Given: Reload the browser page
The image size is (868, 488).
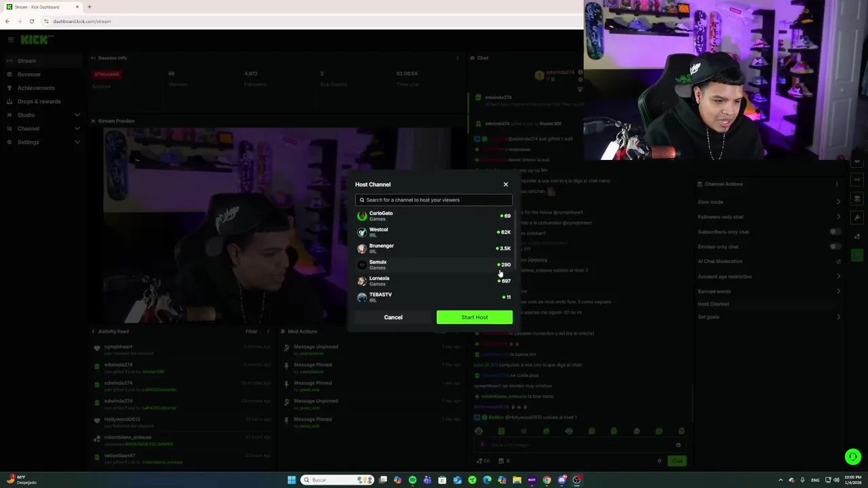Looking at the screenshot, I should tap(31, 21).
